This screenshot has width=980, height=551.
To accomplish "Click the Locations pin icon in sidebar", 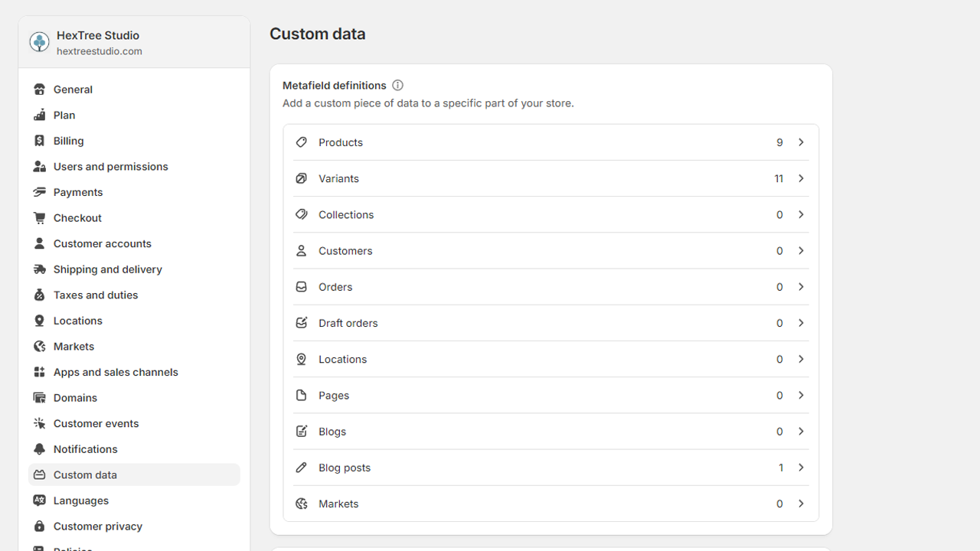I will point(39,320).
